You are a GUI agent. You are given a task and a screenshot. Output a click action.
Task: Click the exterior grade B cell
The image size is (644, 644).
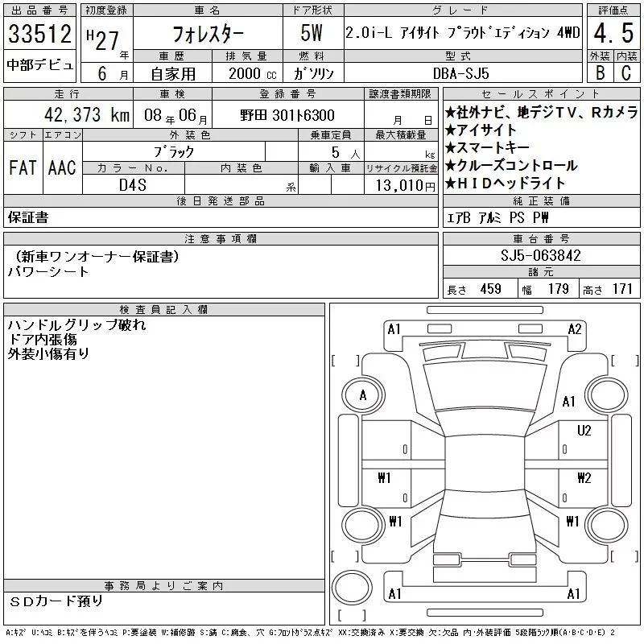598,72
